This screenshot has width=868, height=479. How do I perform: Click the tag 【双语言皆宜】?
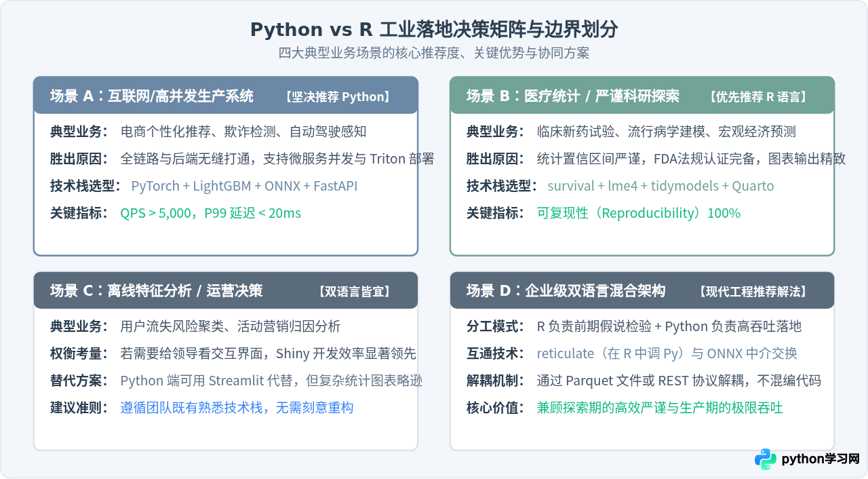tap(353, 291)
